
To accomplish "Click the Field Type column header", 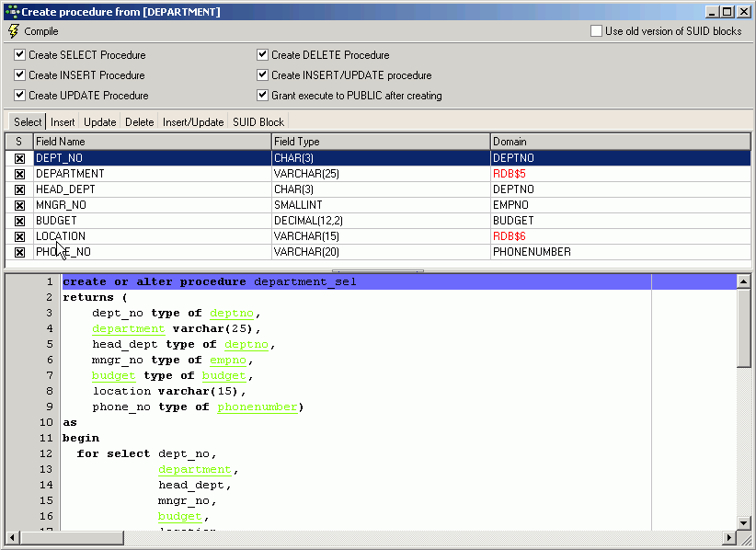I will click(x=381, y=142).
